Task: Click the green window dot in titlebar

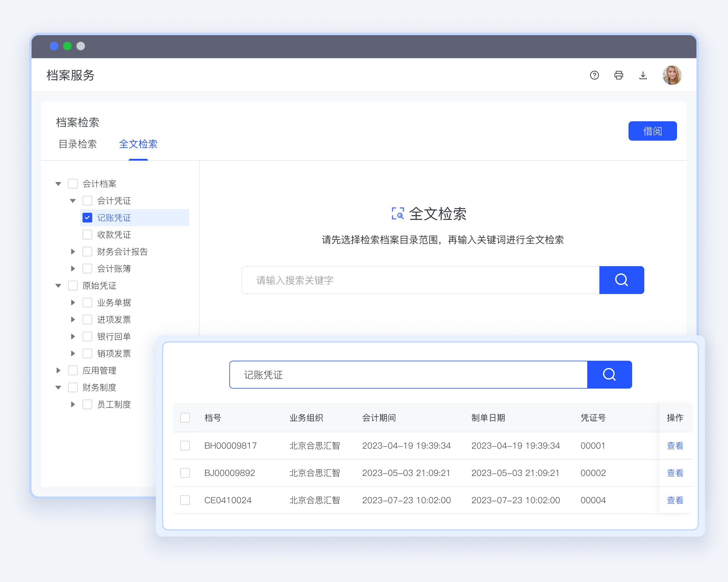Action: (x=67, y=46)
